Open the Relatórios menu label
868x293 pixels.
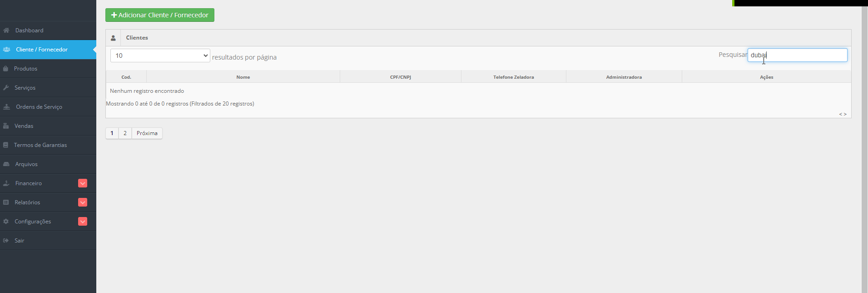[x=27, y=202]
